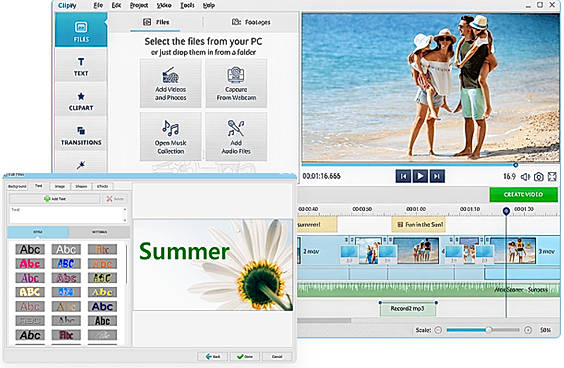Open the Project menu

click(x=139, y=5)
